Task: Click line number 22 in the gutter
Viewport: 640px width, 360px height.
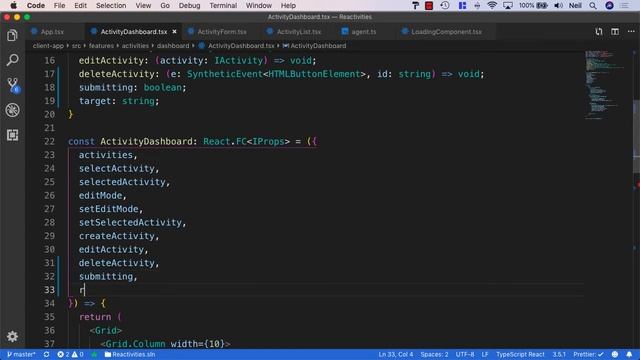Action: (49, 141)
